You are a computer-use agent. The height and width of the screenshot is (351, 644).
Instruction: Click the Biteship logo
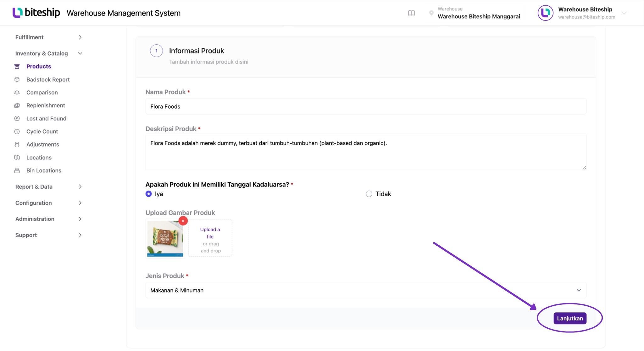36,13
